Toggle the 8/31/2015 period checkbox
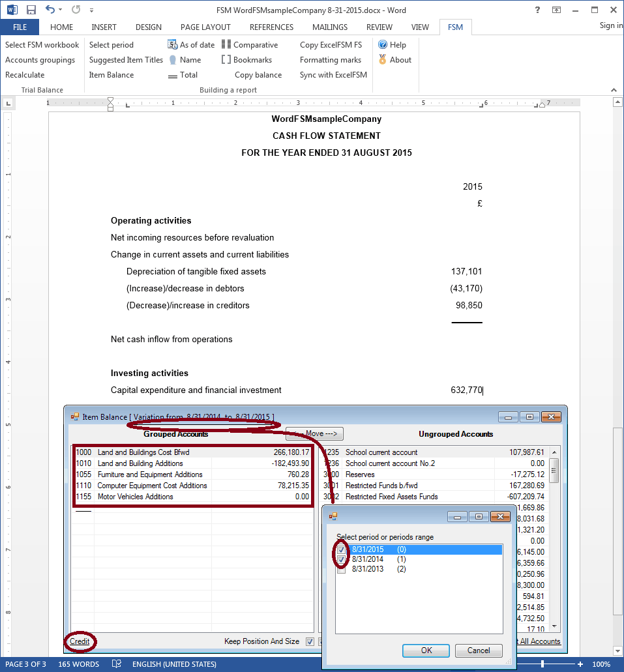 click(x=342, y=549)
